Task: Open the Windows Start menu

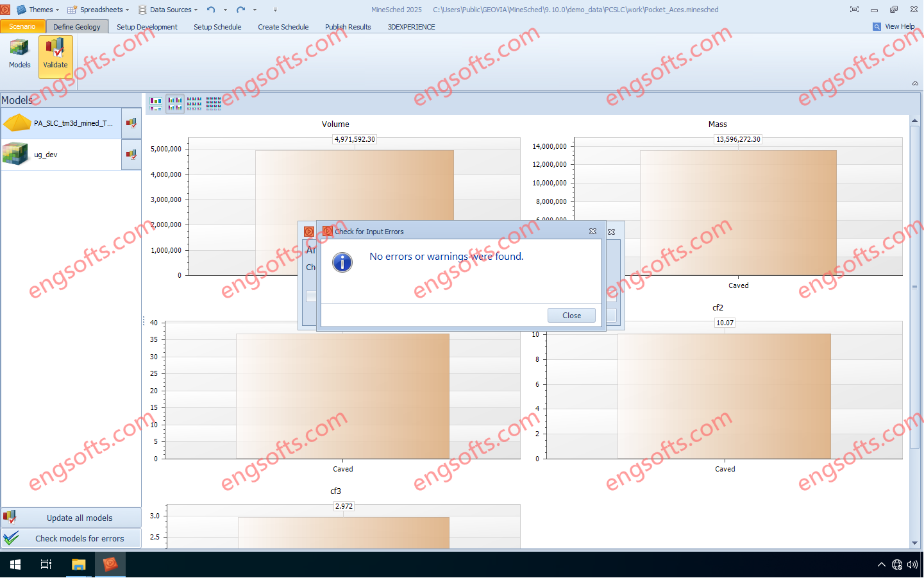Action: [15, 565]
